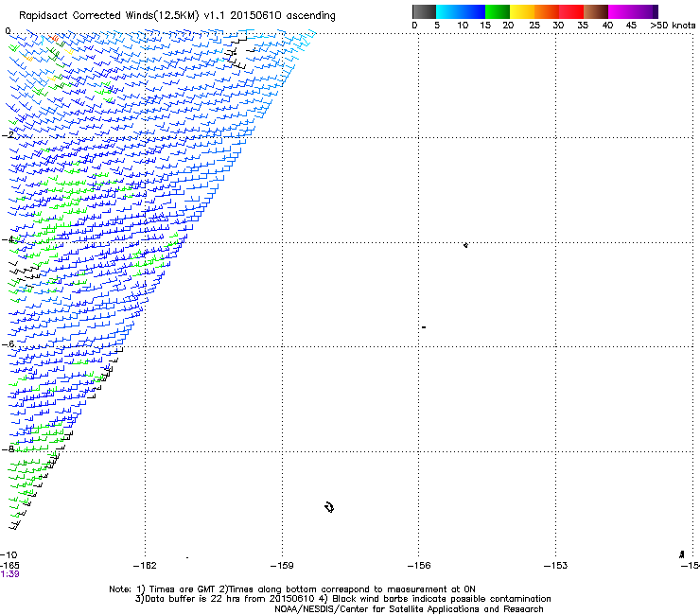Click the dark purple >50 knots legend segment
The image size is (700, 615).
pos(655,11)
